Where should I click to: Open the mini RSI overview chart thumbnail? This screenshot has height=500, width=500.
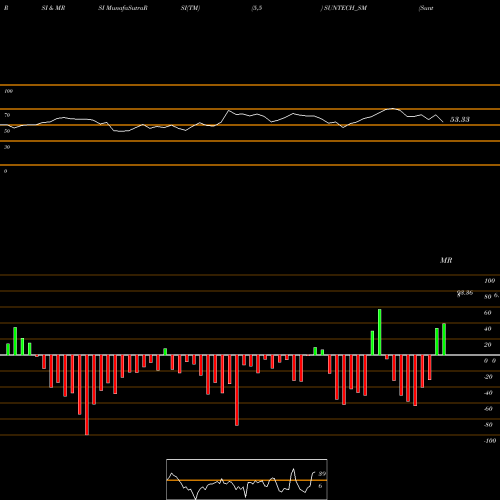(247, 479)
